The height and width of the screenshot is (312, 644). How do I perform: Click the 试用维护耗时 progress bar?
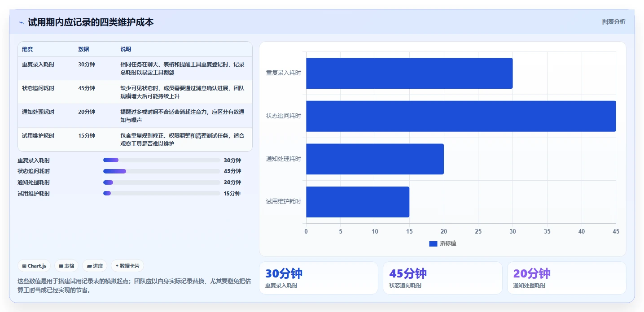[x=162, y=193]
